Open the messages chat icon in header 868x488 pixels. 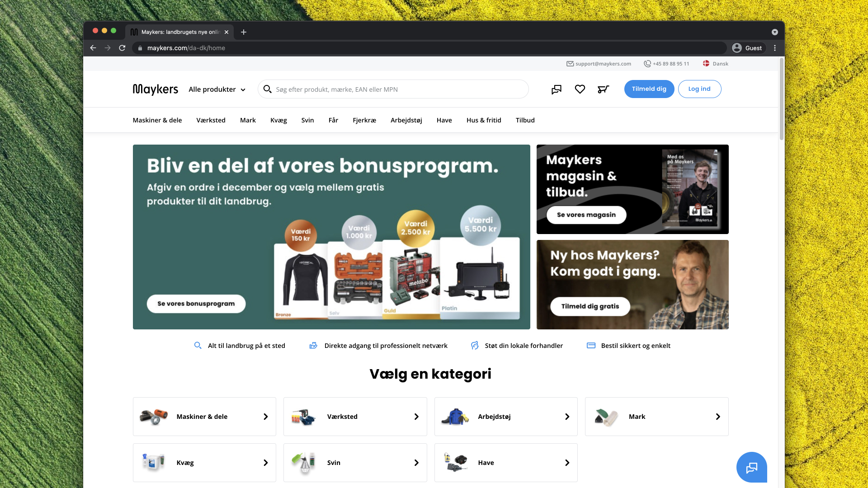557,89
